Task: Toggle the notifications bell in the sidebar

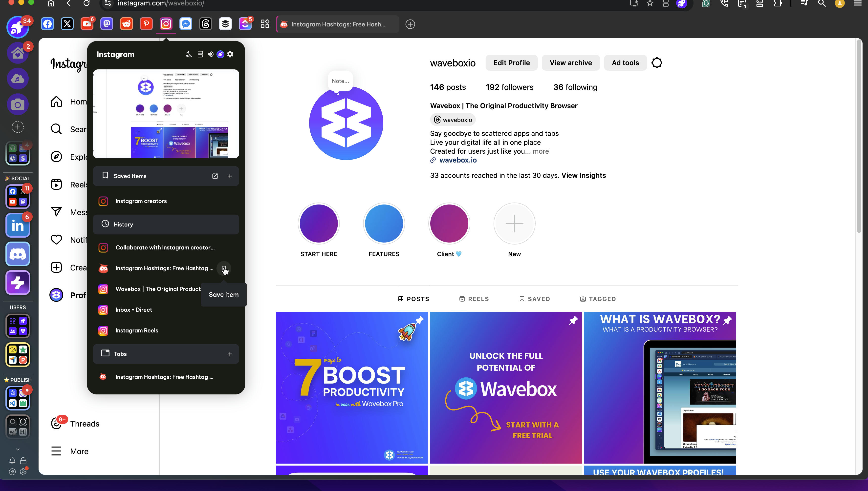Action: coord(12,461)
